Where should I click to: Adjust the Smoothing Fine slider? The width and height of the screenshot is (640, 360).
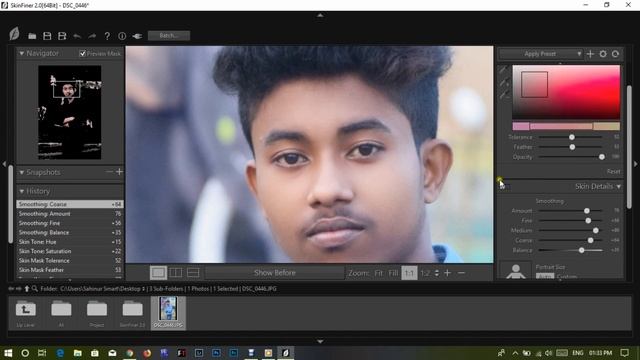pos(588,220)
